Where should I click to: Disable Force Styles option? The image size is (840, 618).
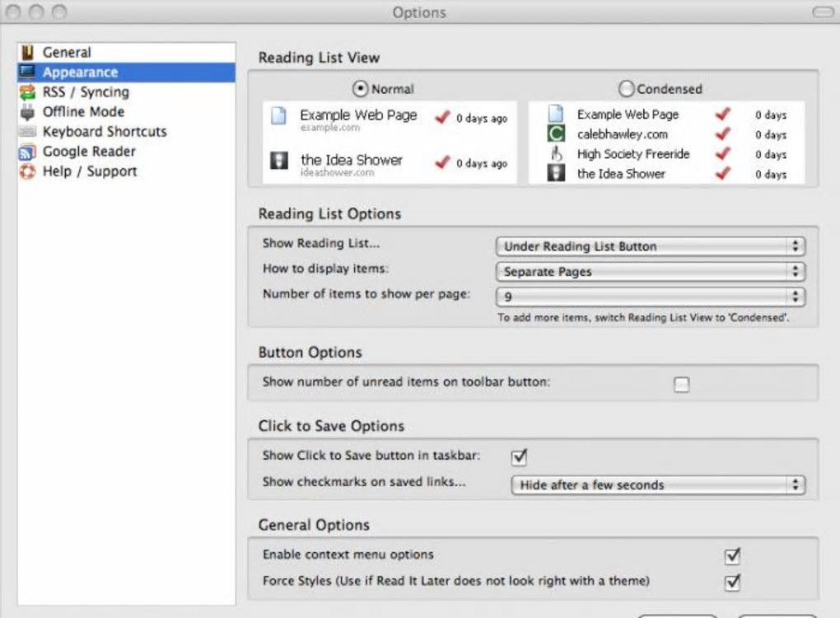tap(732, 583)
